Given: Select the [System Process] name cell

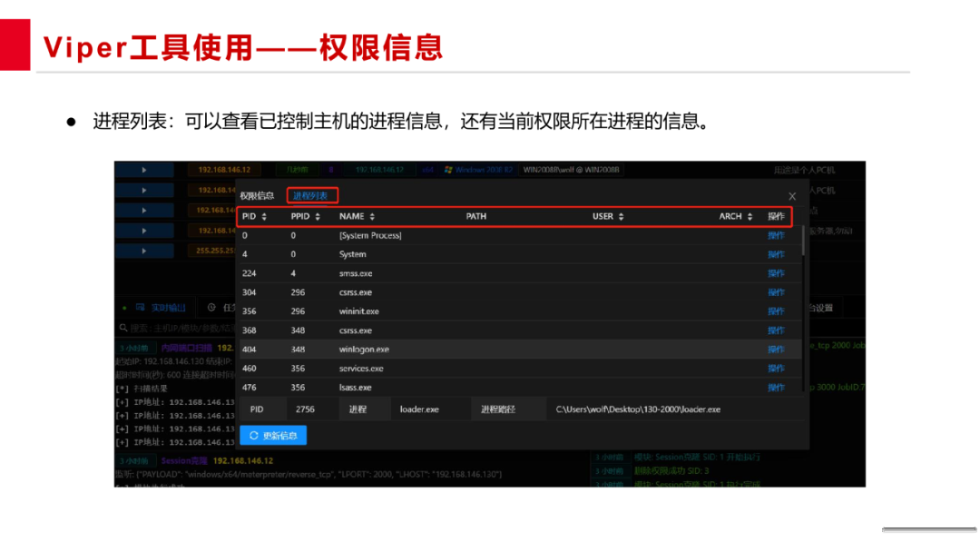Looking at the screenshot, I should [370, 236].
